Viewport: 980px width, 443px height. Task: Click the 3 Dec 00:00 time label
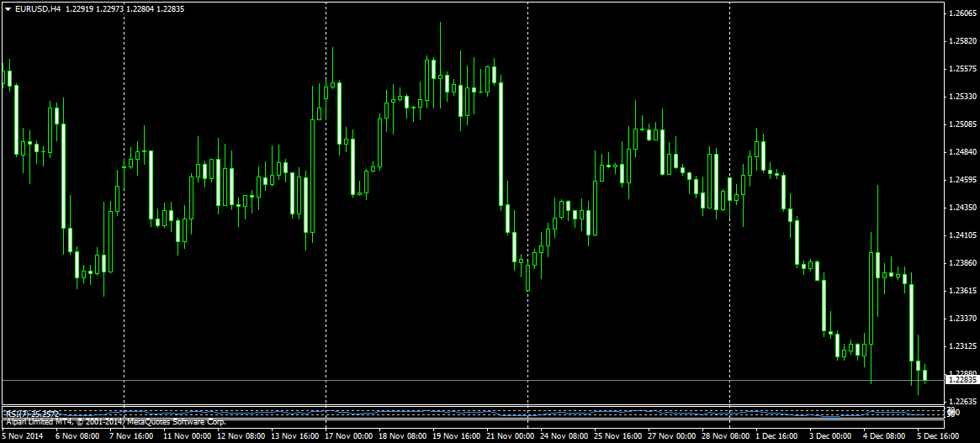[830, 435]
